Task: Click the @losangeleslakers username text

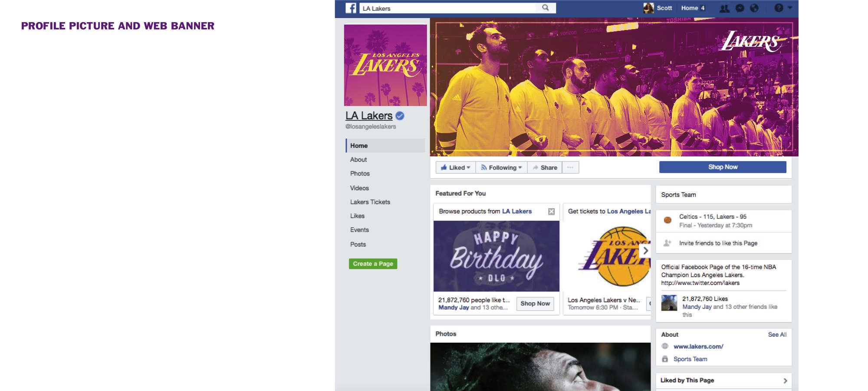Action: pyautogui.click(x=371, y=126)
